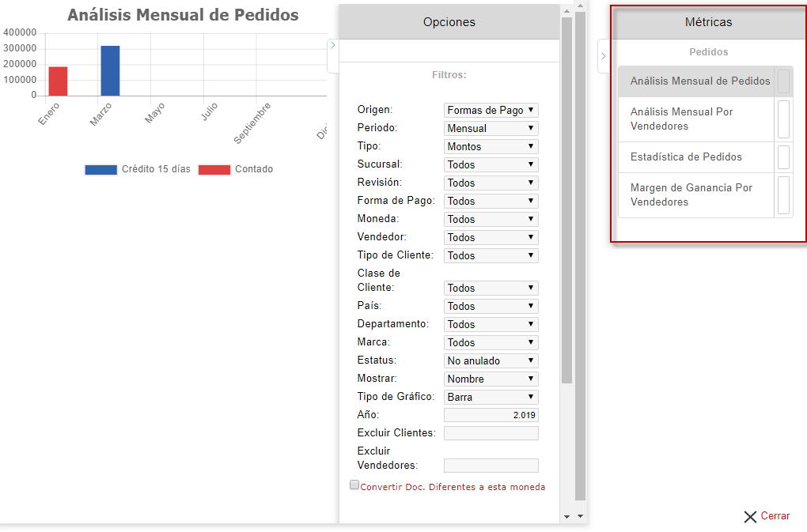Click the Cerrar link
Viewport: 807px width, 532px height.
click(775, 516)
